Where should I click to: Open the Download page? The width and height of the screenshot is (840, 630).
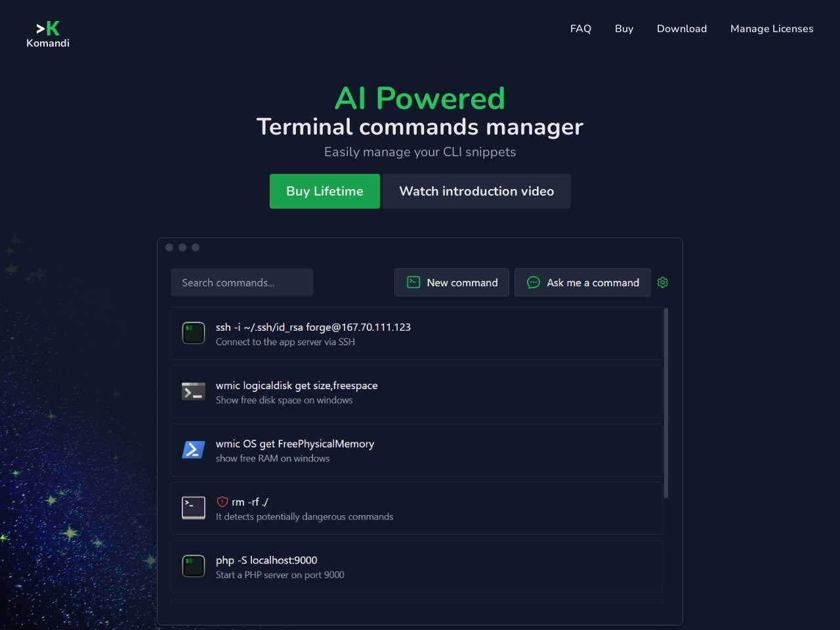(x=682, y=29)
